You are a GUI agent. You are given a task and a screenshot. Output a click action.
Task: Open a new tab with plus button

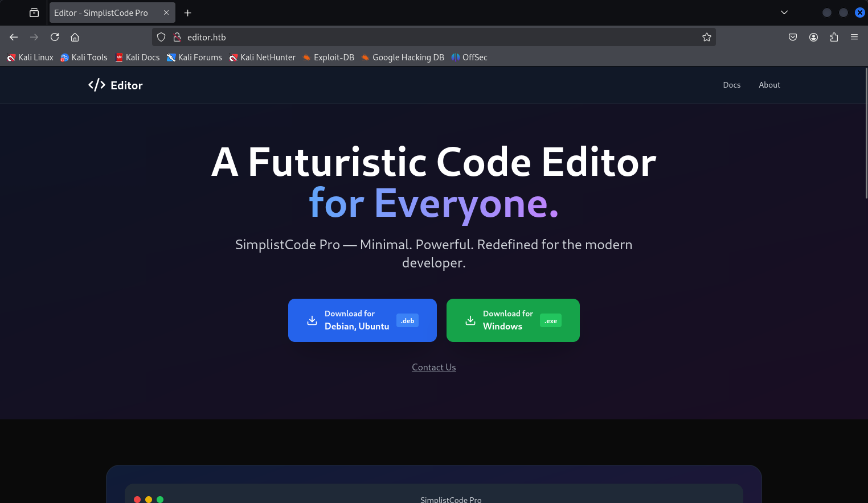pos(187,13)
